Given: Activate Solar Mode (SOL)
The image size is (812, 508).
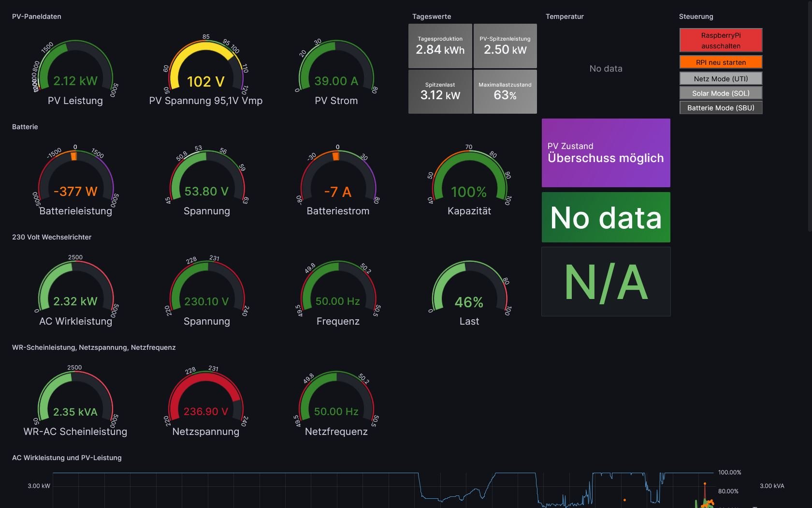Looking at the screenshot, I should tap(721, 93).
